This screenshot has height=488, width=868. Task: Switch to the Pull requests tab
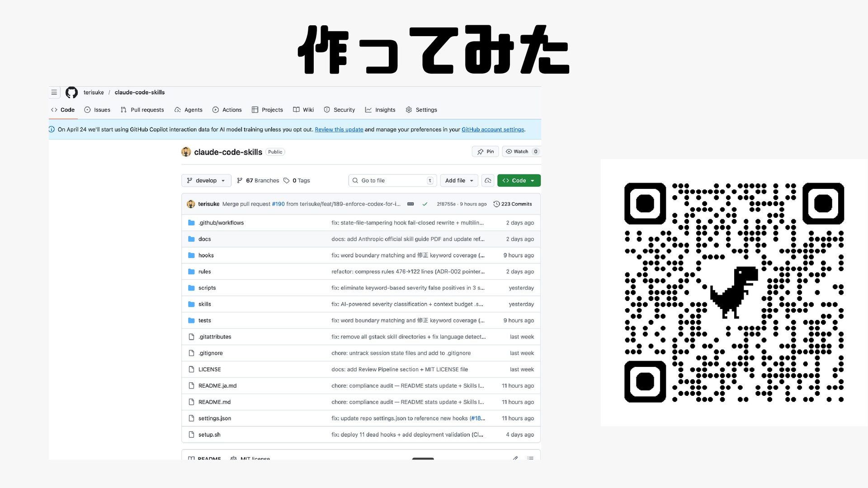click(142, 110)
